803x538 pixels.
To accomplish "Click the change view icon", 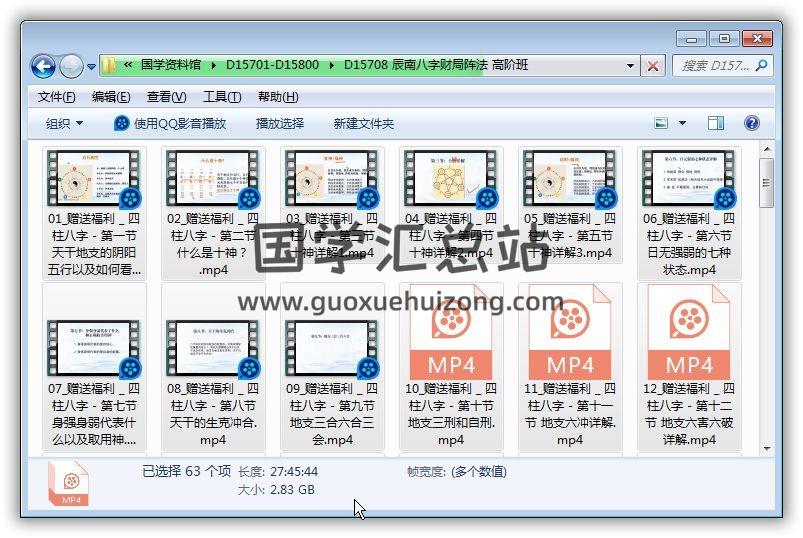I will click(x=661, y=123).
